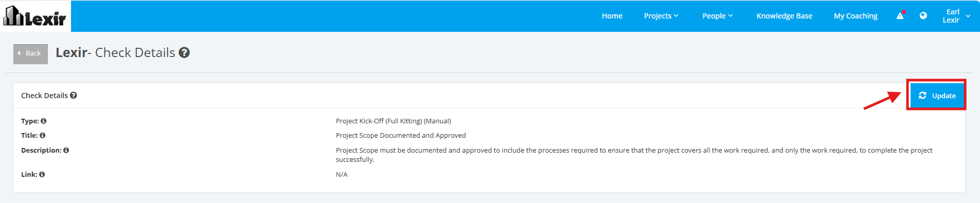The height and width of the screenshot is (203, 980).
Task: Click help icon next to Check Details panel title
Action: click(74, 96)
